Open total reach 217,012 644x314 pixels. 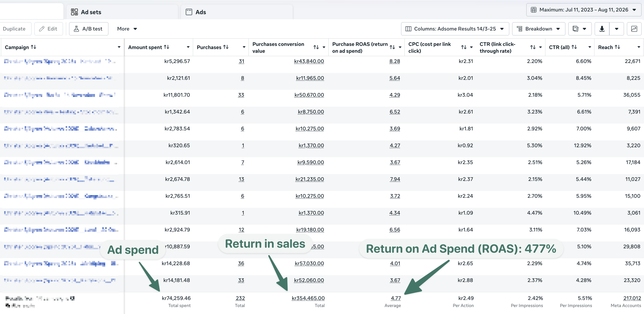tap(632, 298)
